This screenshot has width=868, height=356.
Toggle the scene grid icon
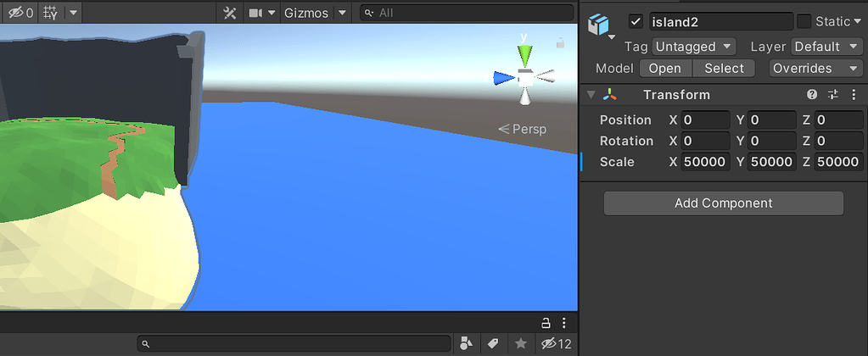[x=51, y=12]
